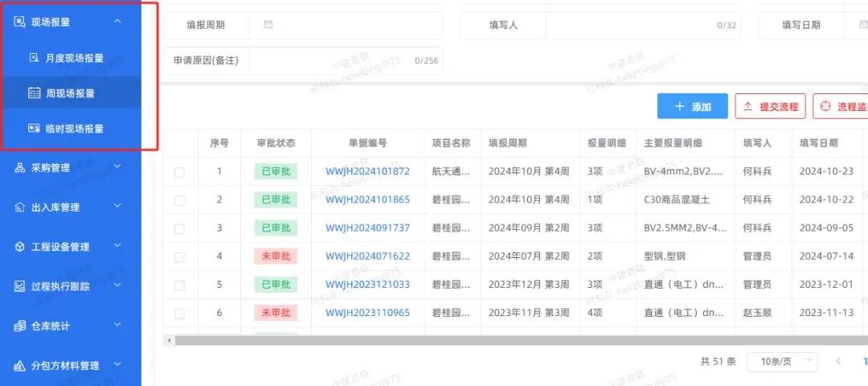
Task: Click the 单据编号 column header
Action: (367, 143)
